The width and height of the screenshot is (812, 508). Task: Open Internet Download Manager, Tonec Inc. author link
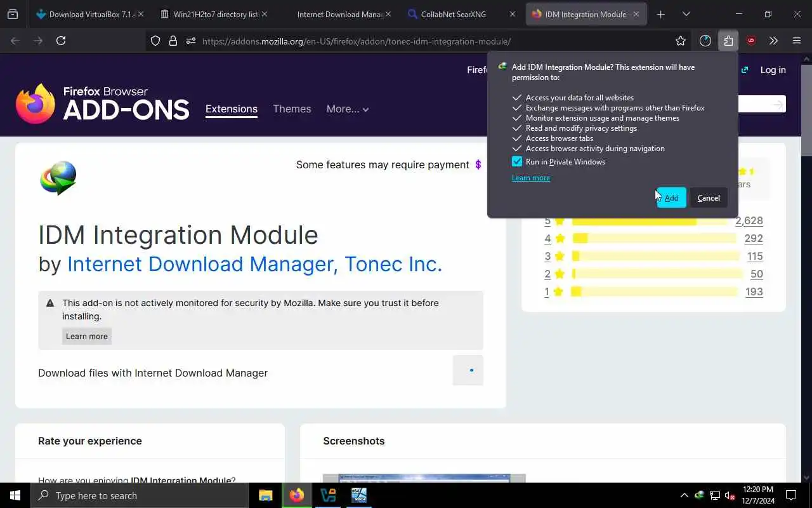click(x=254, y=264)
